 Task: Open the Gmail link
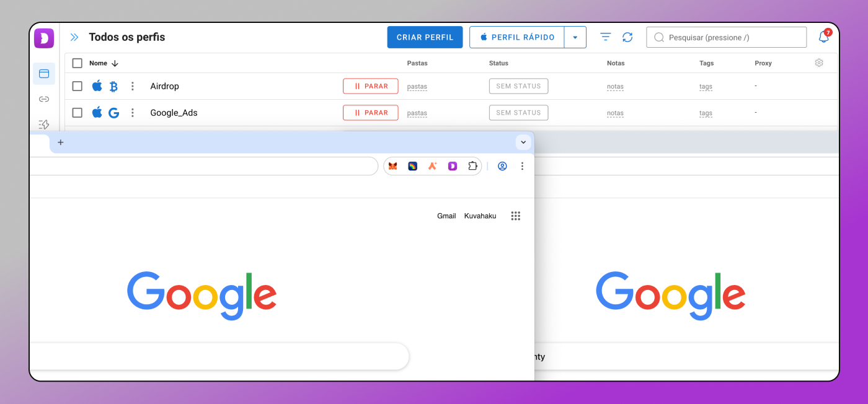446,216
